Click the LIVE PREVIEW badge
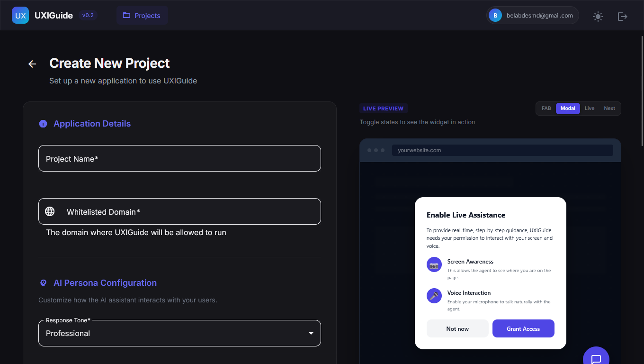The height and width of the screenshot is (364, 644). [384, 109]
